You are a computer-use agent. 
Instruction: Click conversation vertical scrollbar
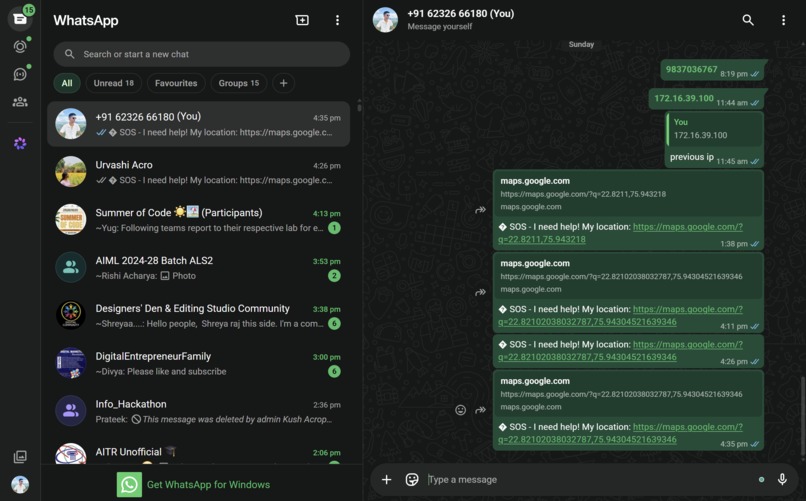[802, 416]
